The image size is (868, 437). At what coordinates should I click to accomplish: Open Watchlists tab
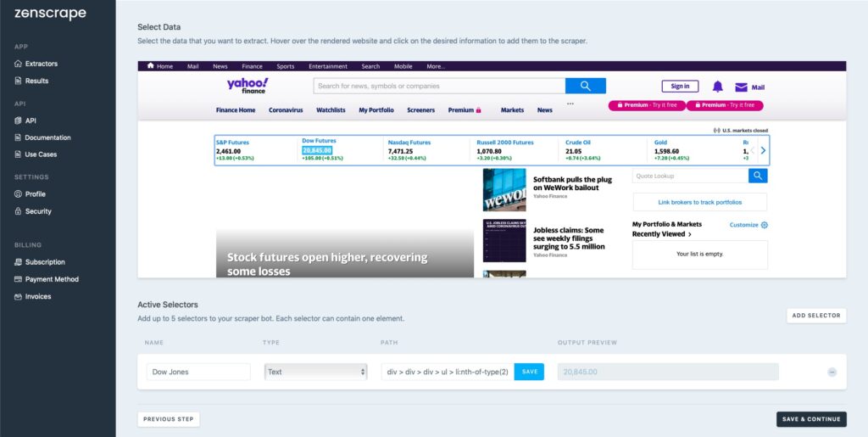pyautogui.click(x=331, y=110)
